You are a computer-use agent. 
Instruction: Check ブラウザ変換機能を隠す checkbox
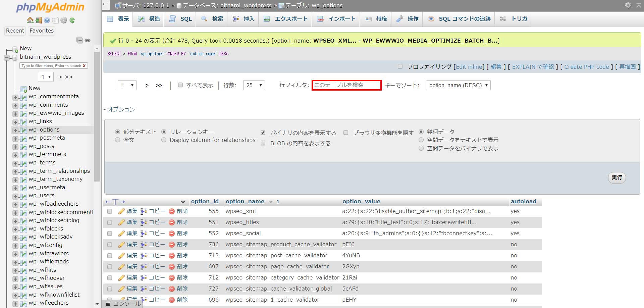point(346,133)
